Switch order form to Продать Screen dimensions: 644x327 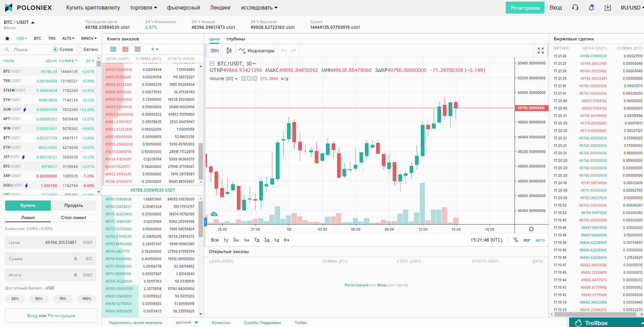point(74,206)
